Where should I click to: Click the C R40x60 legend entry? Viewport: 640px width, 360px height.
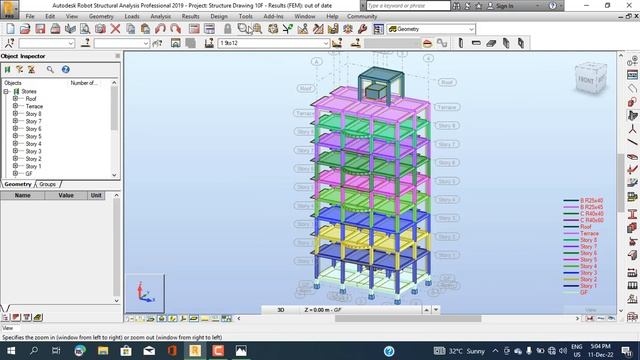click(x=592, y=220)
